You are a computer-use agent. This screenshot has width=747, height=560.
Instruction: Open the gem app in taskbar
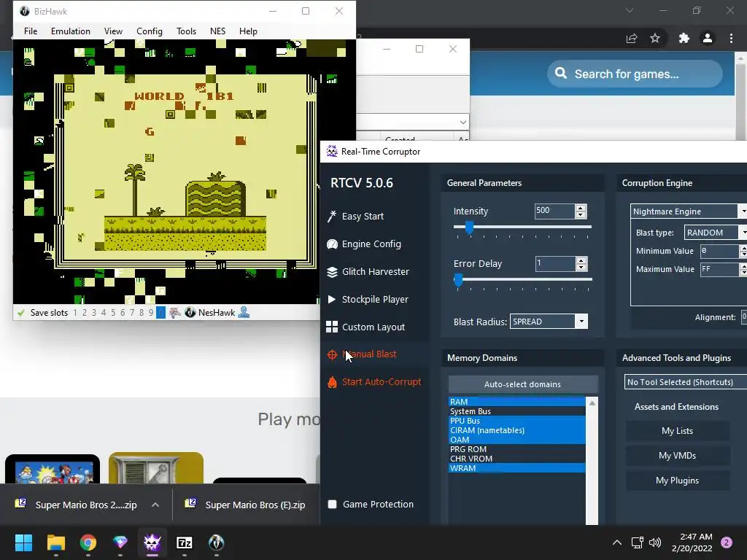click(x=120, y=542)
